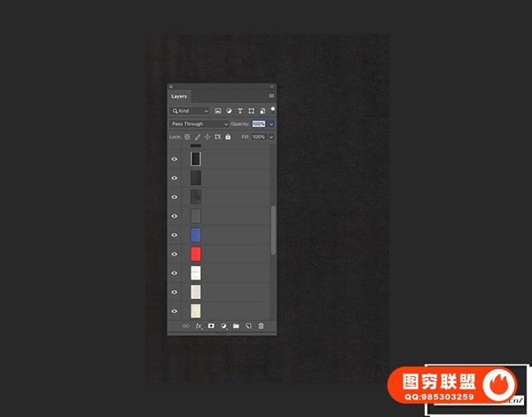Image resolution: width=532 pixels, height=417 pixels.
Task: Hide the blue thumbnail layer
Action: (174, 235)
